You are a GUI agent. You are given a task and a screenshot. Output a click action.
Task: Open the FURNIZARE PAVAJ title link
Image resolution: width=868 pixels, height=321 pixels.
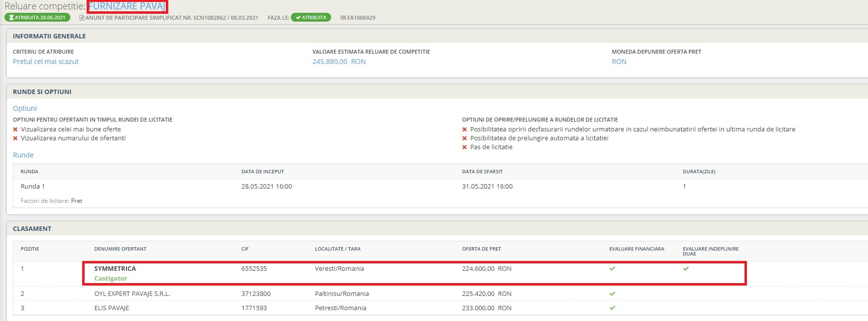pyautogui.click(x=127, y=6)
